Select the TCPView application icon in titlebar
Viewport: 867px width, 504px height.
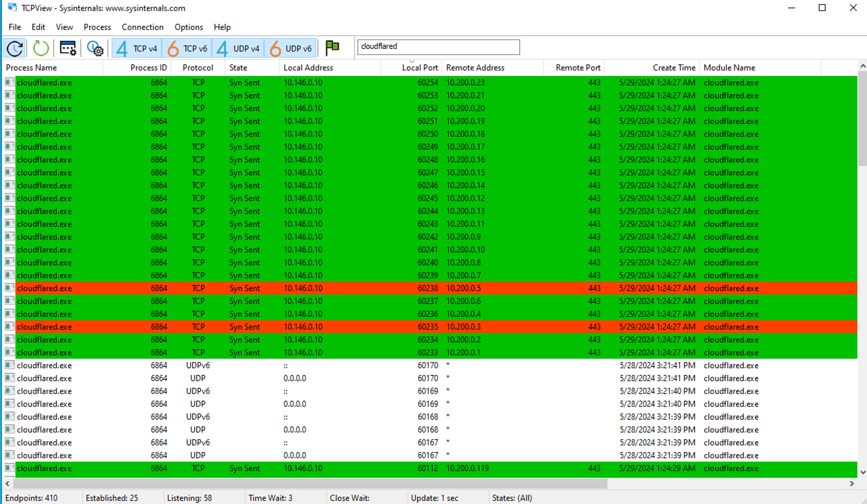pos(12,7)
